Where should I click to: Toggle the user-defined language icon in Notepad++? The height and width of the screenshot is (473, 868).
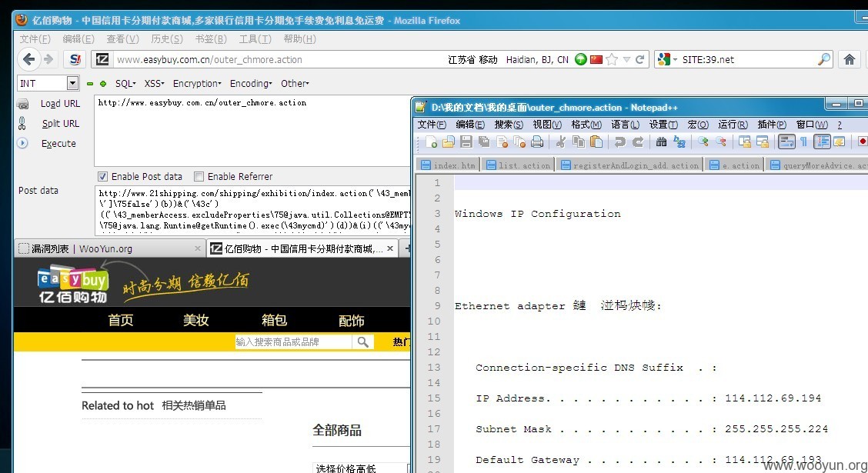pos(840,142)
